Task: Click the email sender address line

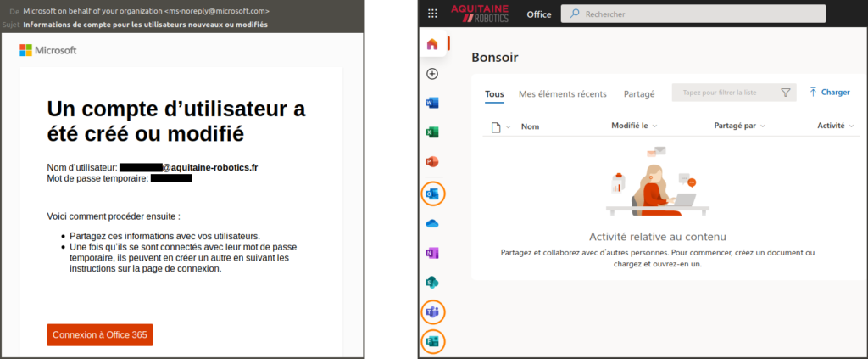Action: click(147, 11)
